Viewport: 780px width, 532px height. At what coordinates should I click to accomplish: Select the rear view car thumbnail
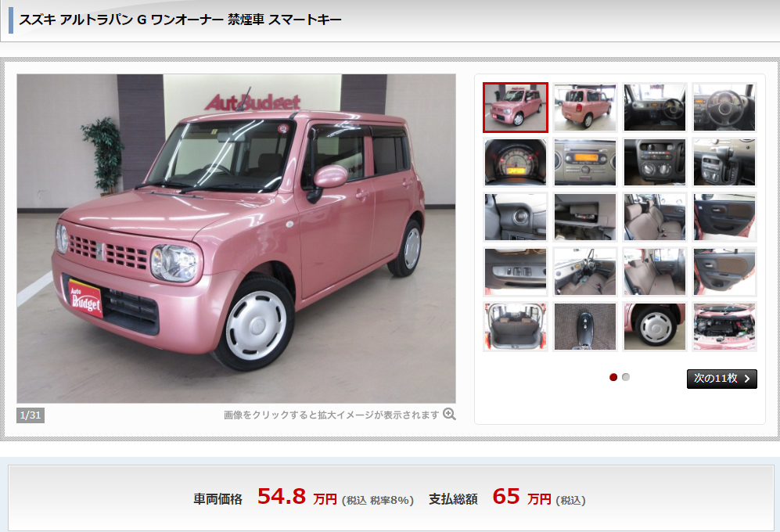point(585,107)
